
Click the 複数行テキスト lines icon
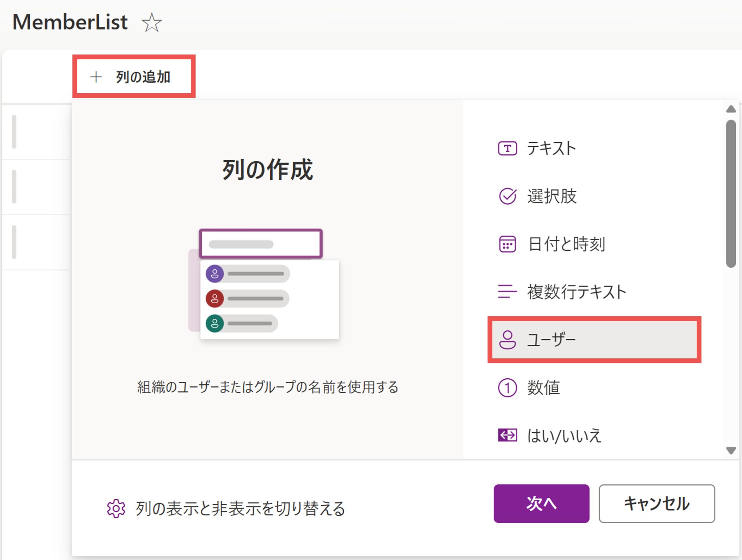coord(507,291)
